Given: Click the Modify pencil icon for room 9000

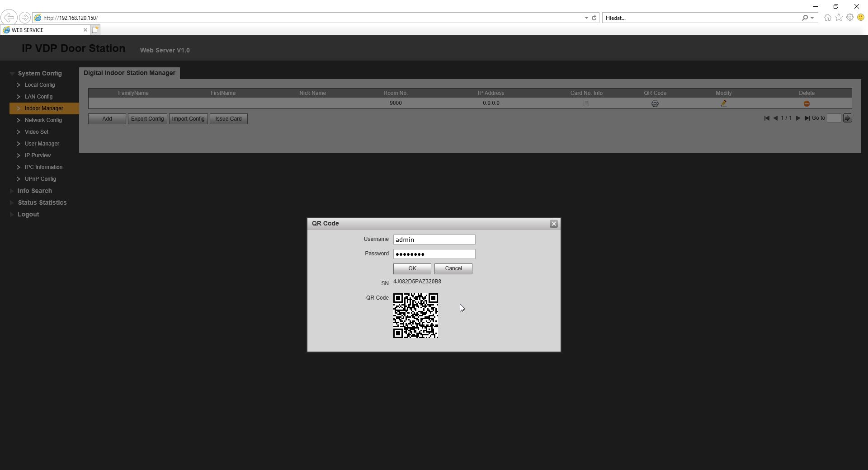Looking at the screenshot, I should 723,103.
